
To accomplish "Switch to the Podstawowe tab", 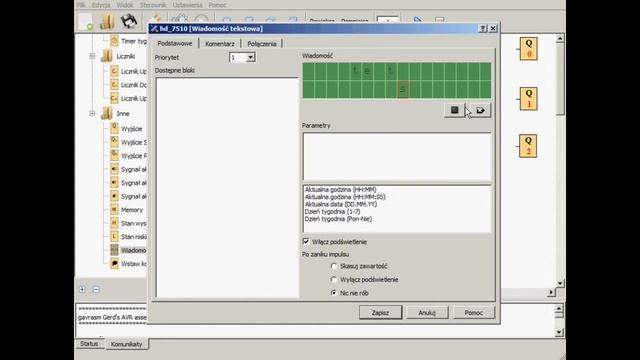I will 175,43.
